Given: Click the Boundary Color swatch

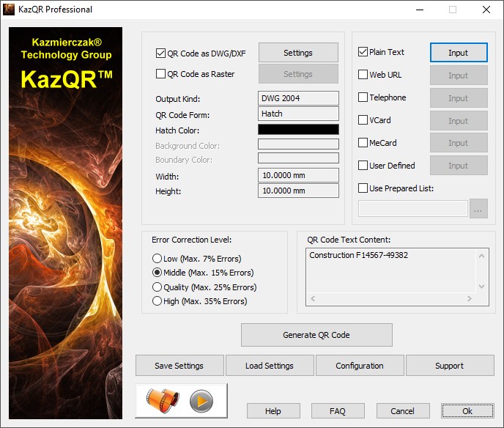Looking at the screenshot, I should [x=298, y=158].
